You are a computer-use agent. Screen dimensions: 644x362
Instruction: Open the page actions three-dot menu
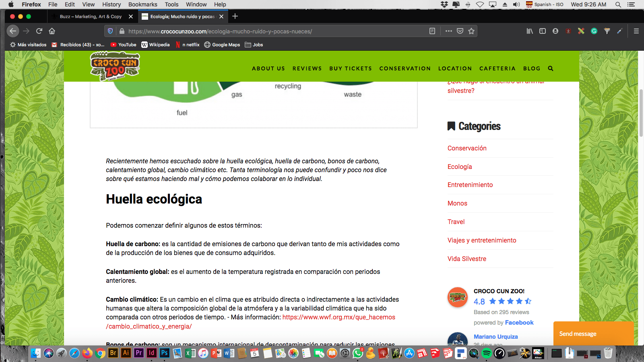click(448, 31)
